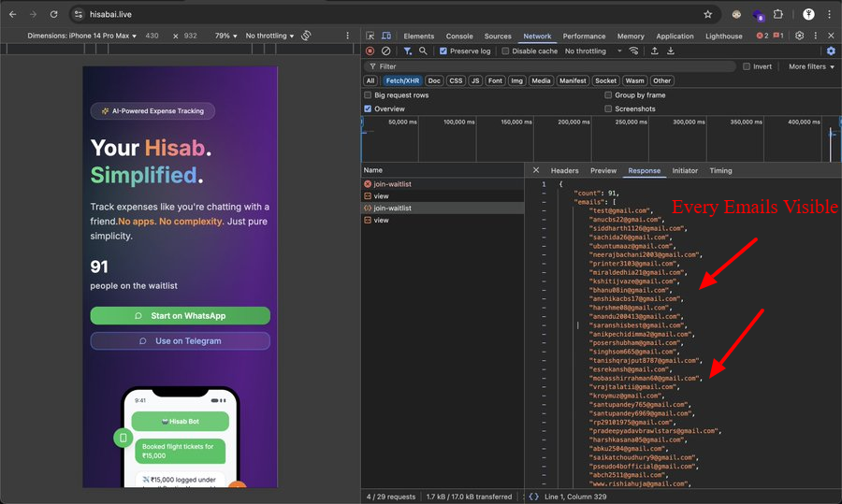Screen dimensions: 842x504
Task: Reload the hisabai.live page
Action: pos(53,14)
